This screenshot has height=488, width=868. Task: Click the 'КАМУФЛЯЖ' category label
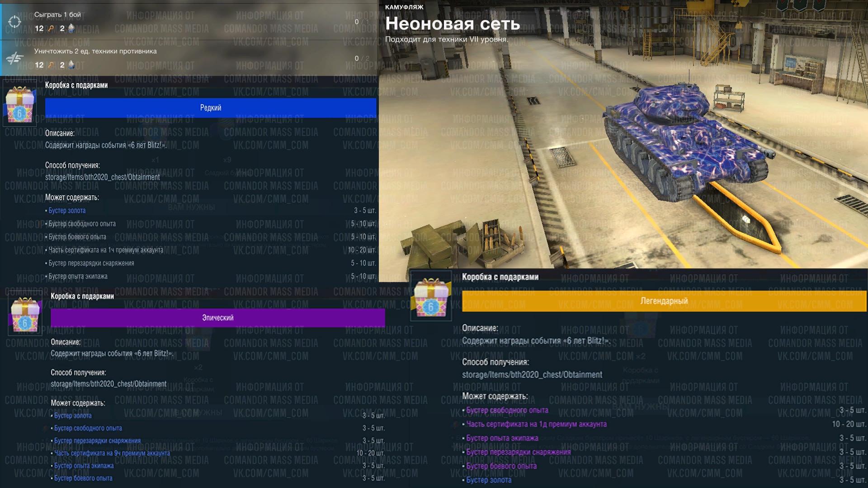click(404, 7)
